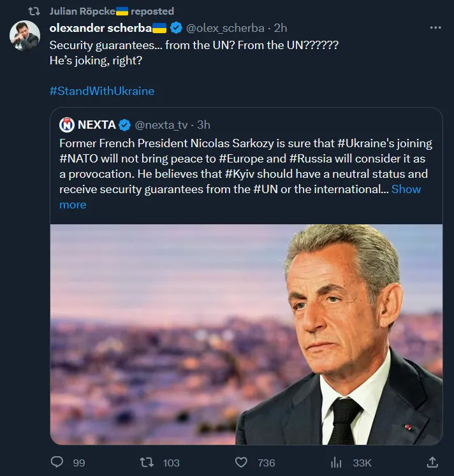This screenshot has width=454, height=476.
Task: Expand quoted tweet with Show more
Action: (x=406, y=189)
